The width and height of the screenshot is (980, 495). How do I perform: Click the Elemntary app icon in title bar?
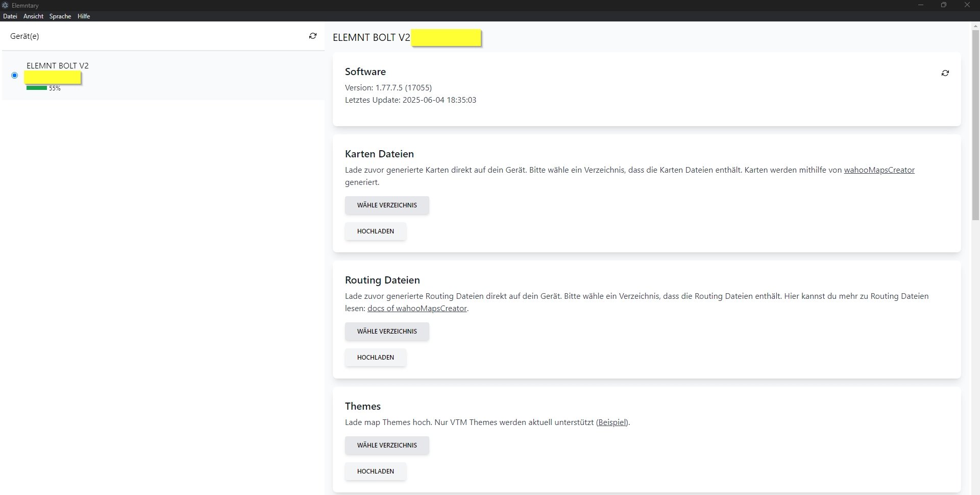(x=5, y=5)
